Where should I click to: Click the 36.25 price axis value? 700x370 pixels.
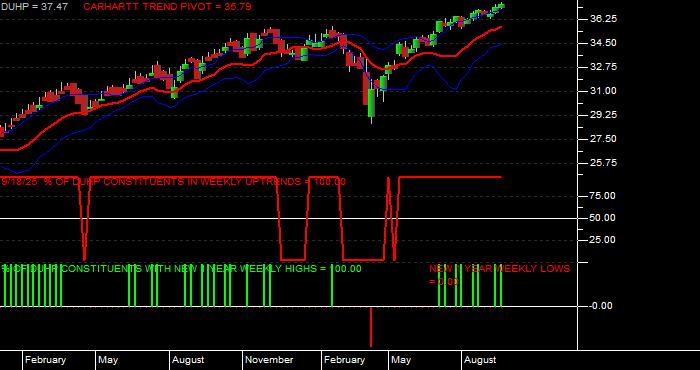click(603, 19)
